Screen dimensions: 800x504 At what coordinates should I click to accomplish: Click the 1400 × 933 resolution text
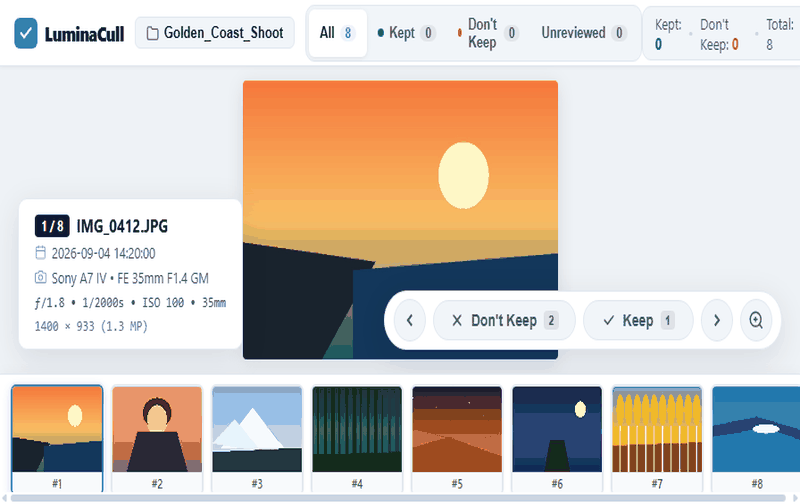coord(91,326)
